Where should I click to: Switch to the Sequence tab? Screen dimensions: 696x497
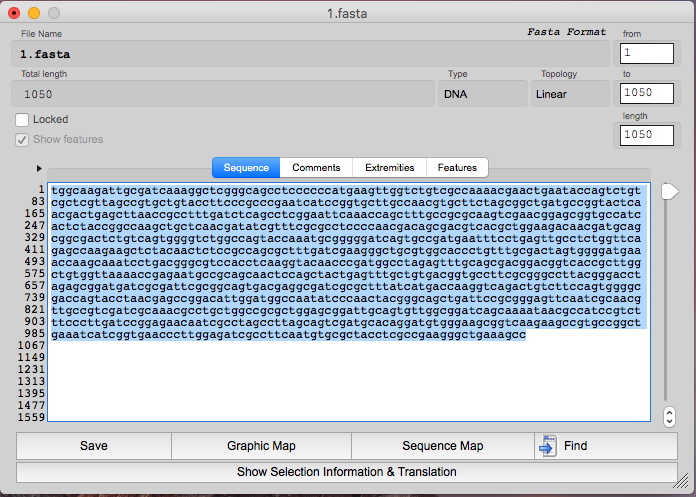pos(246,168)
